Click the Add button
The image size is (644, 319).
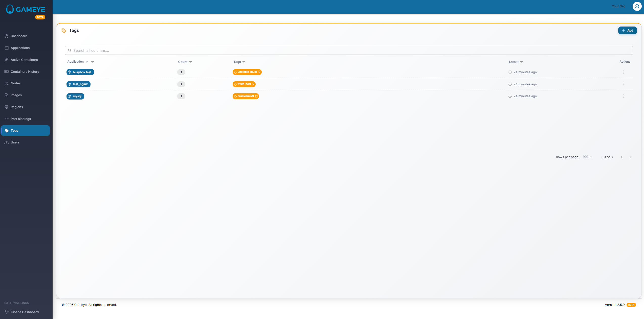627,31
